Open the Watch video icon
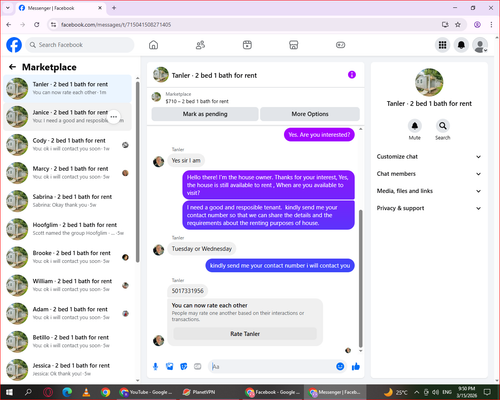 coord(247,45)
